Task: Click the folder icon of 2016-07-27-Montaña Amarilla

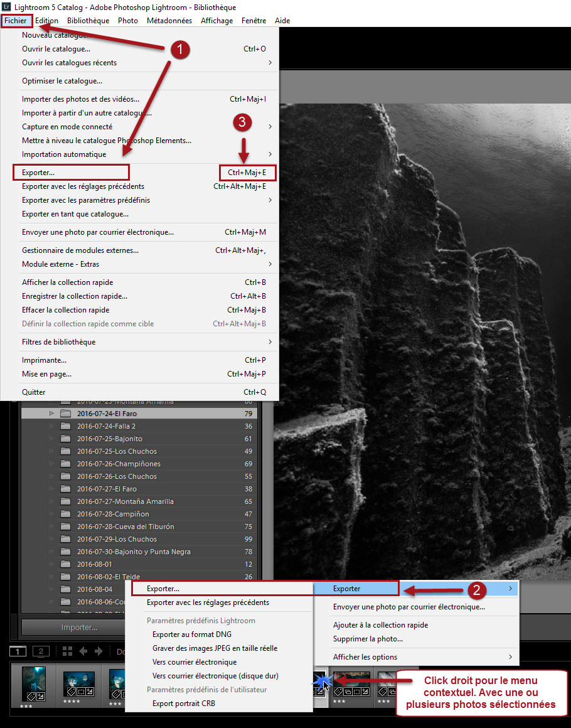Action: click(x=65, y=501)
